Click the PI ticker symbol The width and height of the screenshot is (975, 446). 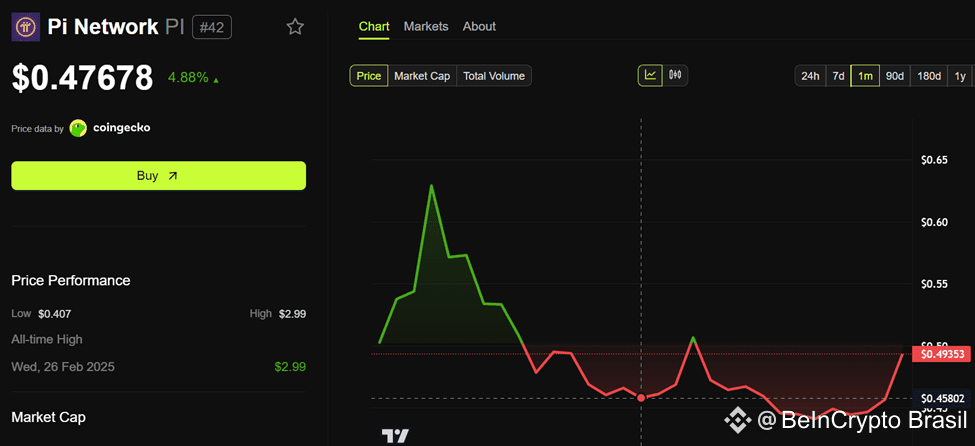tap(175, 27)
